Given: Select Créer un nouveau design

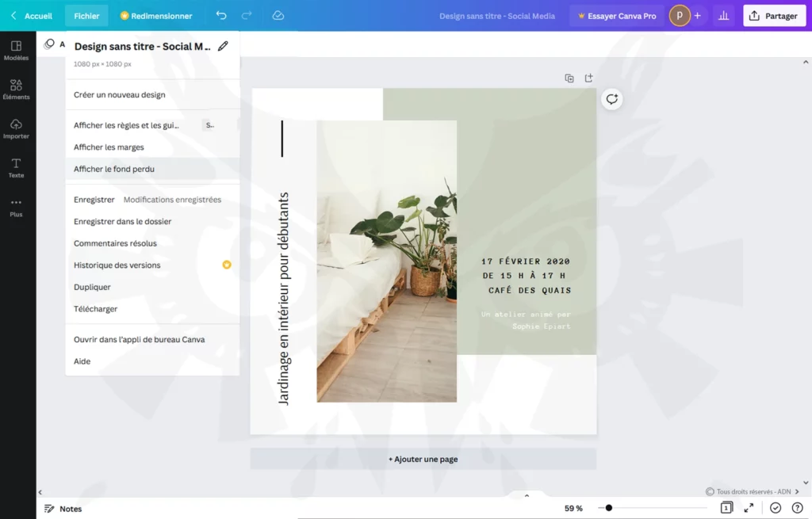Looking at the screenshot, I should [x=152, y=95].
